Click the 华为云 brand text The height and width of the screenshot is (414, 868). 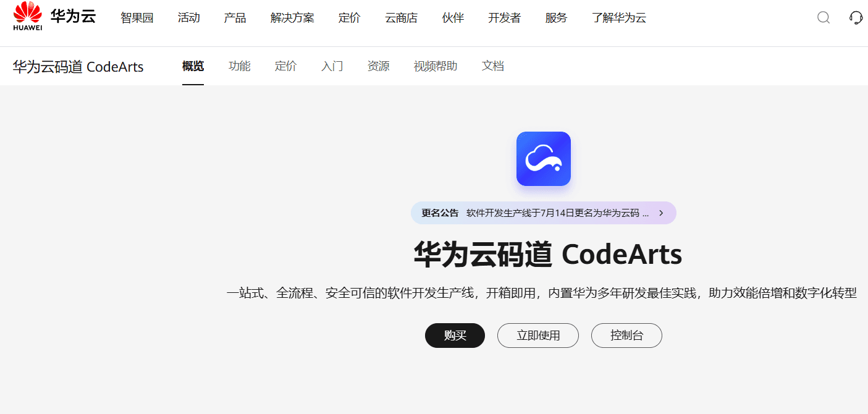click(x=73, y=16)
